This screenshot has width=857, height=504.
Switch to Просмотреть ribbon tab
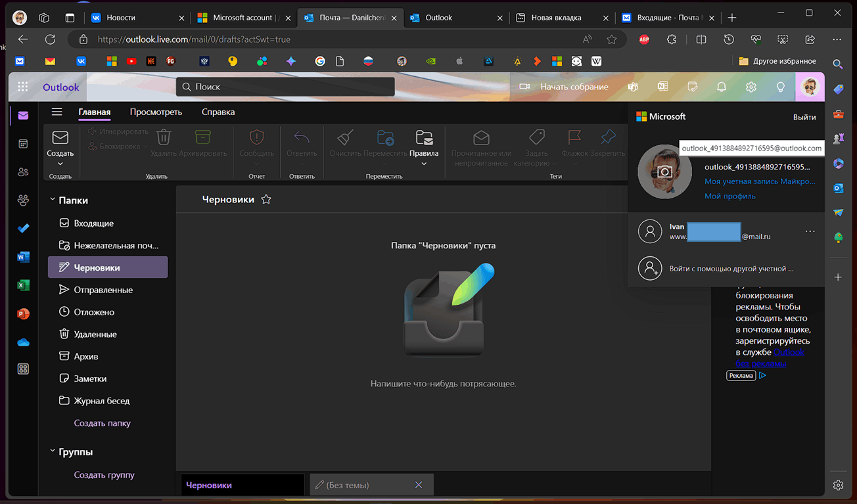(x=156, y=112)
